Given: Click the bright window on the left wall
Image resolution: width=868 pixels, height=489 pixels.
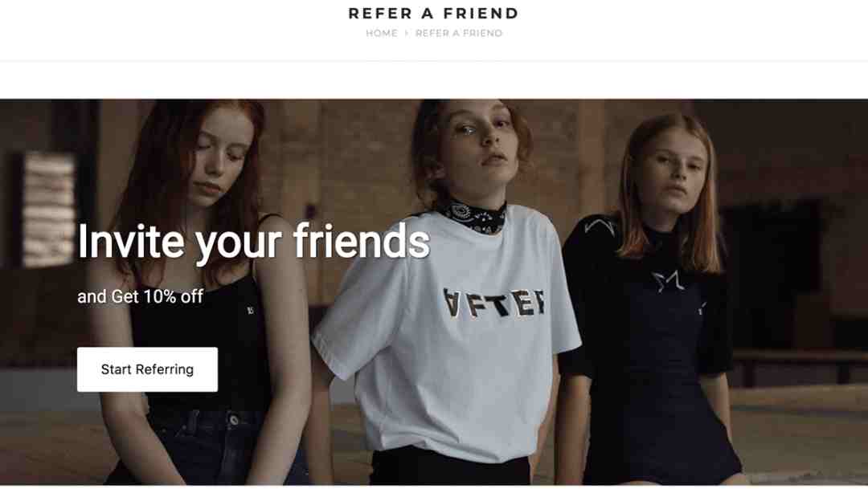Looking at the screenshot, I should click(x=49, y=210).
